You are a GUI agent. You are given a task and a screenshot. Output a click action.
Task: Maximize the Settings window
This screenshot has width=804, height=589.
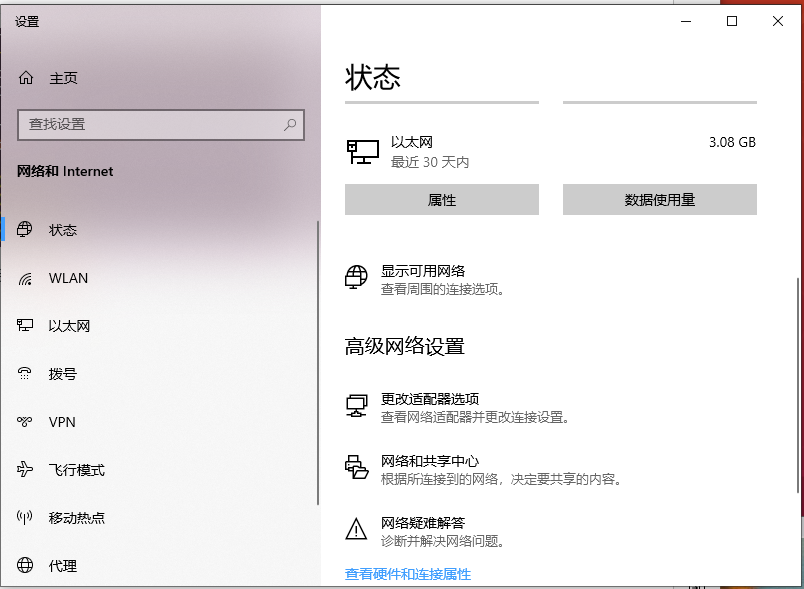tap(732, 21)
